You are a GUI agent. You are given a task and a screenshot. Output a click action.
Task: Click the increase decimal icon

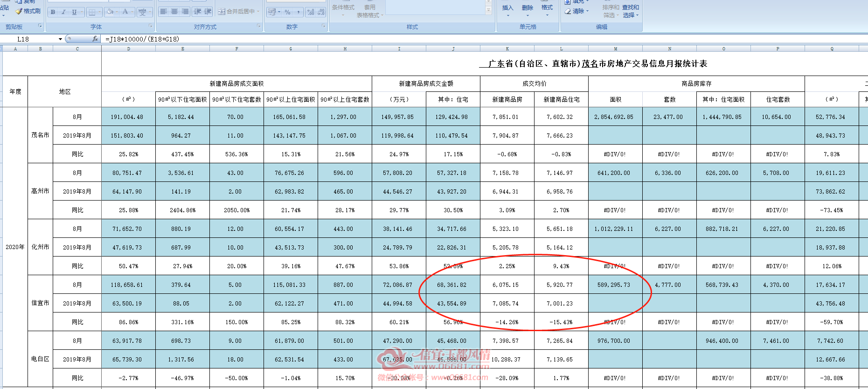pyautogui.click(x=311, y=12)
